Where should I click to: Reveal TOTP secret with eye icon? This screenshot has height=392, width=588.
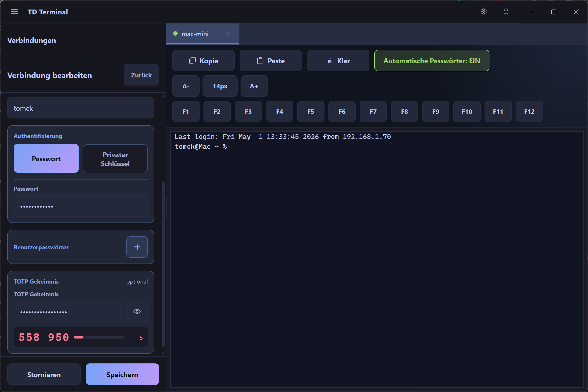137,311
